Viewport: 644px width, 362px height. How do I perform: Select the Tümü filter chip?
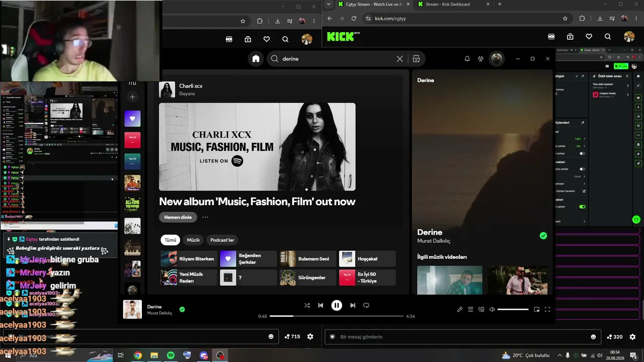click(x=171, y=240)
